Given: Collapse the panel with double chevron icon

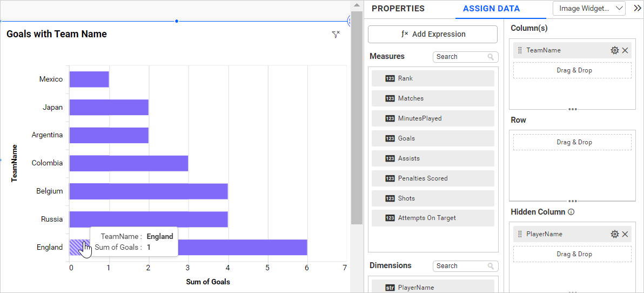Looking at the screenshot, I should pos(637,8).
